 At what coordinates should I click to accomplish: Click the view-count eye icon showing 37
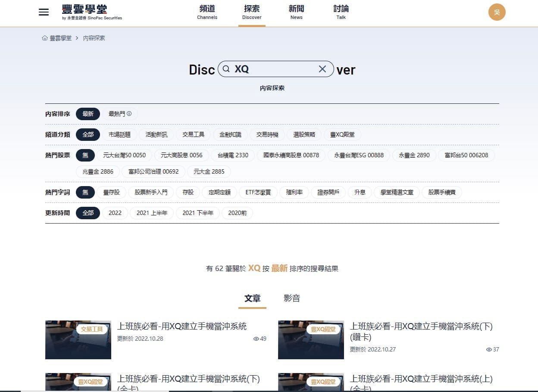point(489,349)
